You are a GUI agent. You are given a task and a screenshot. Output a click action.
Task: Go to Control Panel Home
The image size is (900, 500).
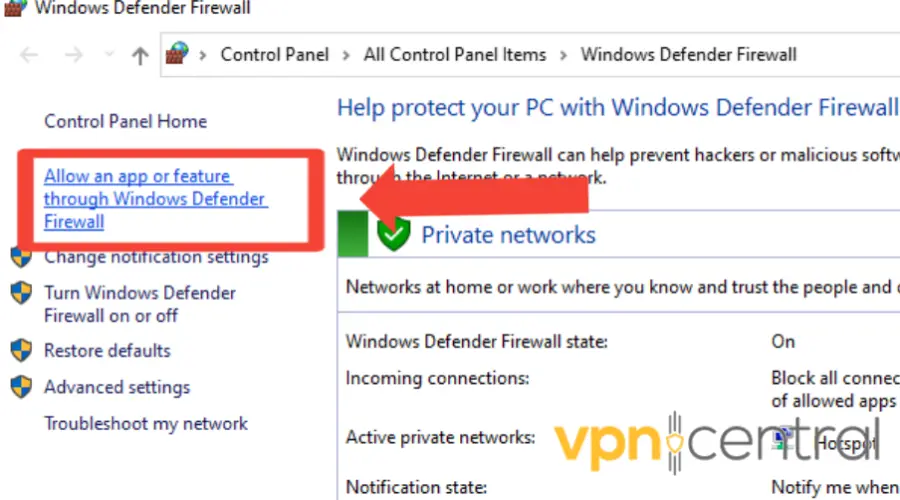click(125, 122)
